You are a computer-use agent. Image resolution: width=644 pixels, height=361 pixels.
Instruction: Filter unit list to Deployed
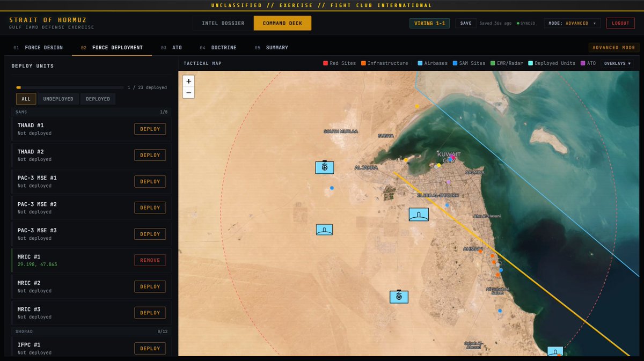click(98, 99)
